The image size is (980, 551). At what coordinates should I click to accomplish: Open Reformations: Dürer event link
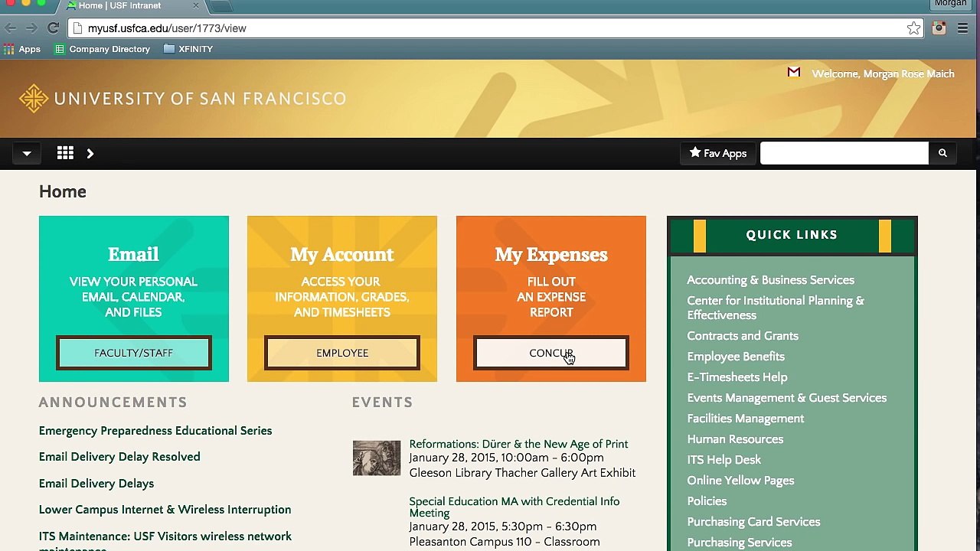518,444
